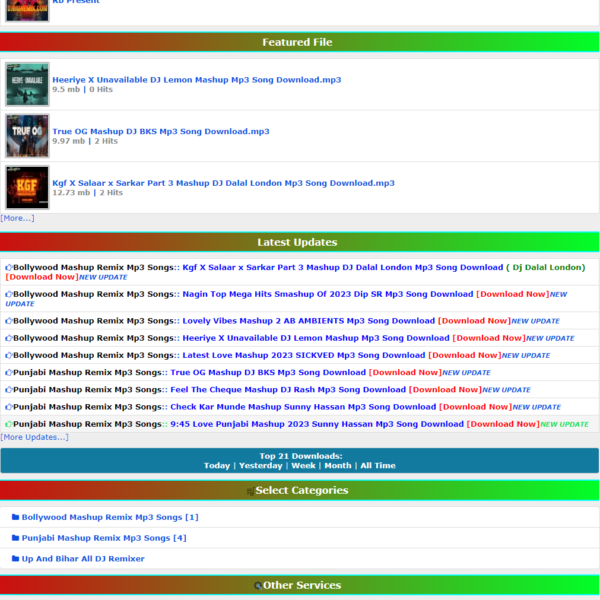Open Check Kar Munde Mashup Sunny Hassan update
This screenshot has width=600, height=600.
[303, 407]
